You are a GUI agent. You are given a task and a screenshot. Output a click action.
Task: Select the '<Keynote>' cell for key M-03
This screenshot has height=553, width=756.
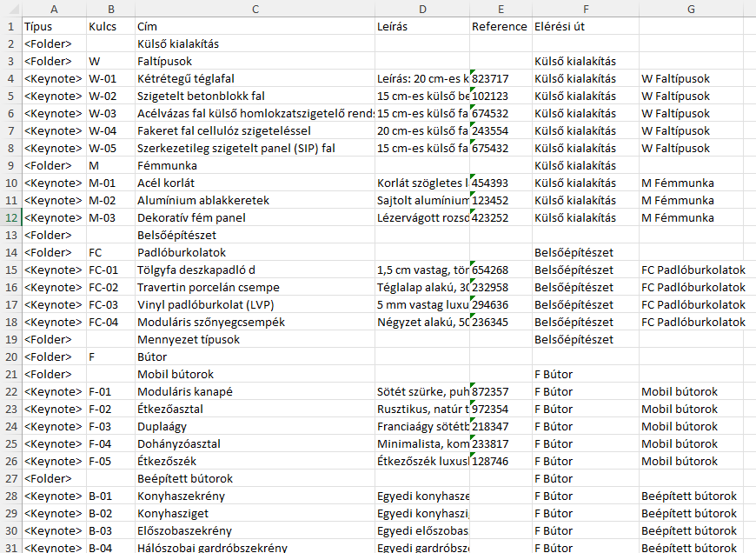pos(53,217)
